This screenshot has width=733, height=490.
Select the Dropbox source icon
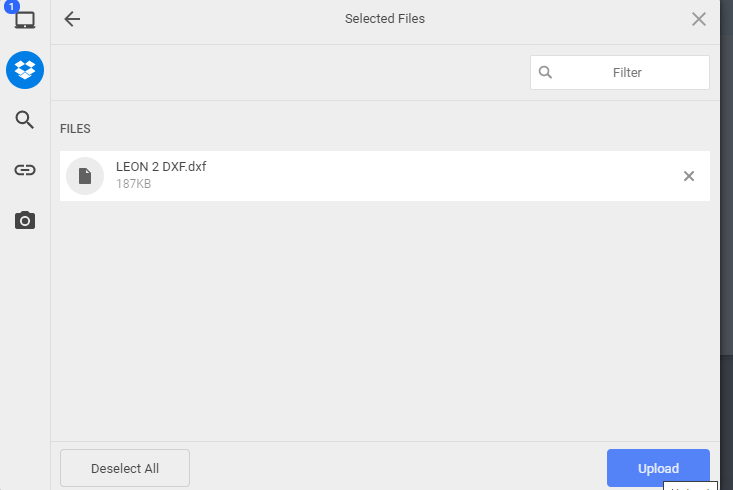(x=25, y=70)
